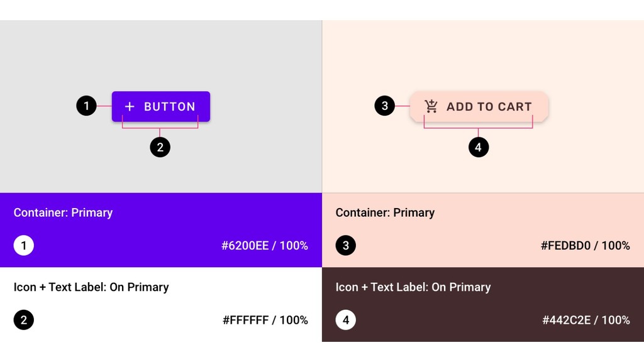Image resolution: width=644 pixels, height=362 pixels.
Task: Click black circle 3 in peach swatch
Action: (x=345, y=246)
